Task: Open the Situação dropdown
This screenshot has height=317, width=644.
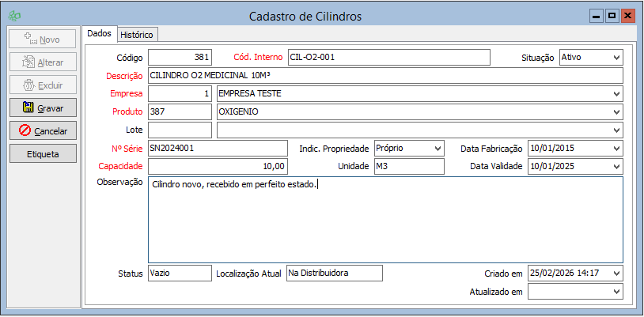Action: click(x=616, y=58)
